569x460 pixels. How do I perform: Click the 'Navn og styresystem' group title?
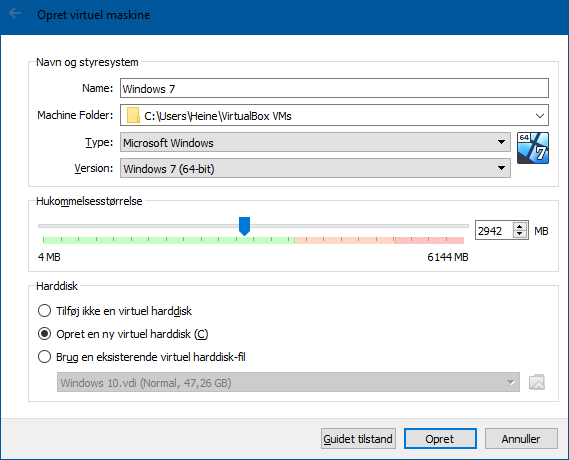coord(87,62)
